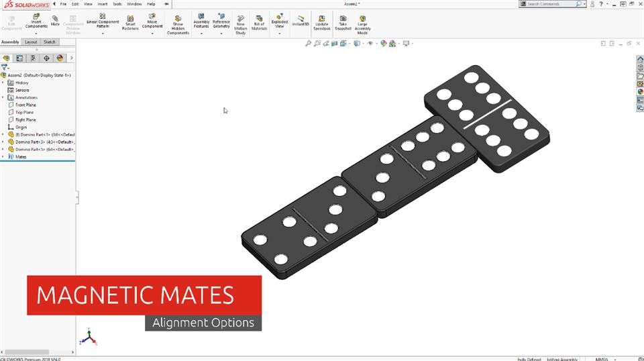The width and height of the screenshot is (644, 361).
Task: Start a New Motion Study
Action: 241,24
